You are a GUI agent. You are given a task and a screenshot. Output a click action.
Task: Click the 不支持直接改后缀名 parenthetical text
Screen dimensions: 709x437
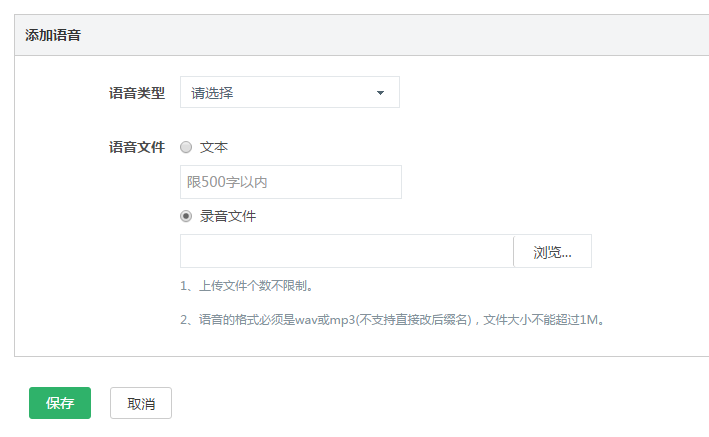(410, 321)
